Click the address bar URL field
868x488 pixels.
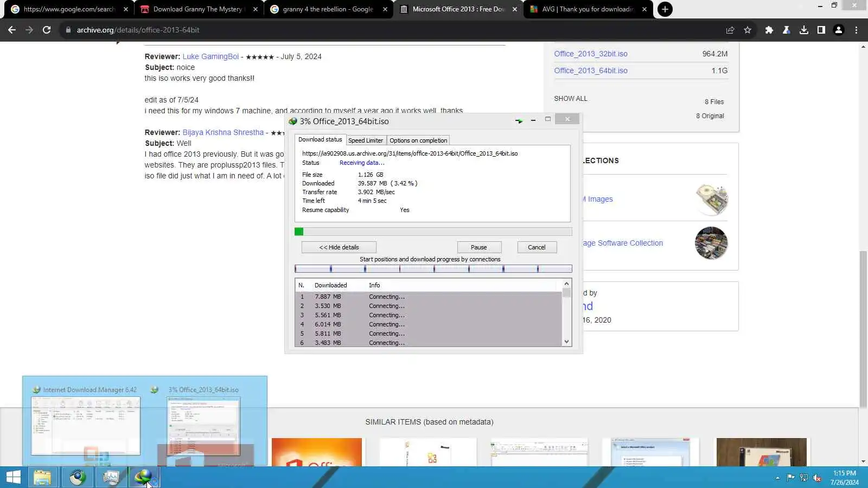click(391, 30)
